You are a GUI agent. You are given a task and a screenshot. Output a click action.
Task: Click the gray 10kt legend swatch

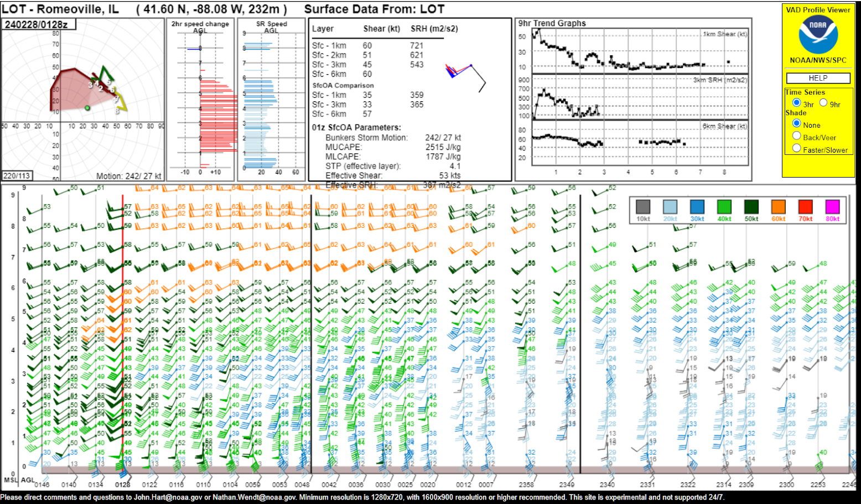click(643, 207)
